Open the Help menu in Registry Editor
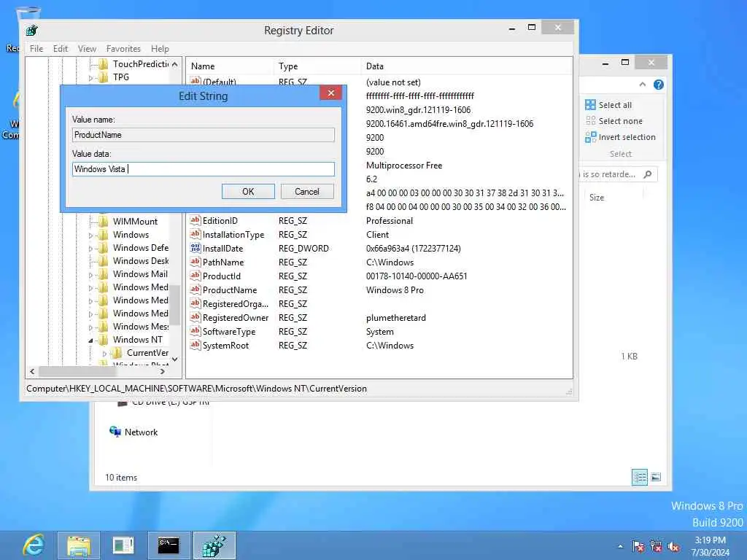 click(x=160, y=49)
